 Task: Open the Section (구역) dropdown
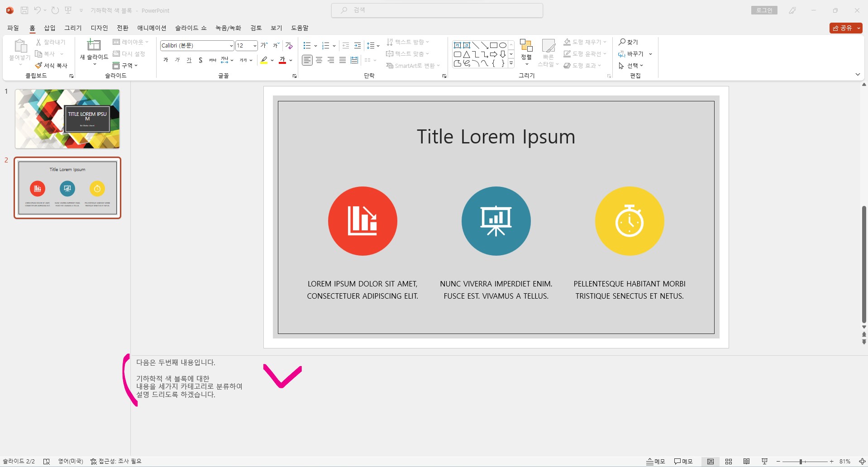[x=125, y=66]
